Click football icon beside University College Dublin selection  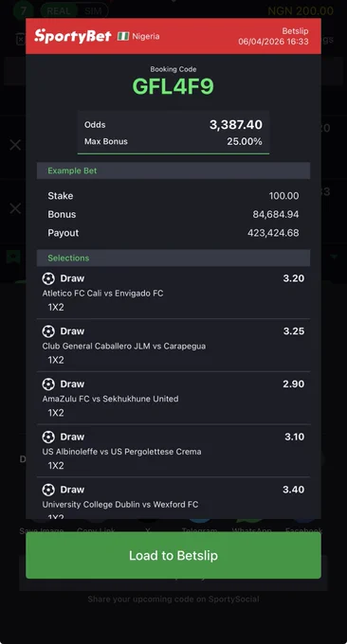[x=48, y=490]
